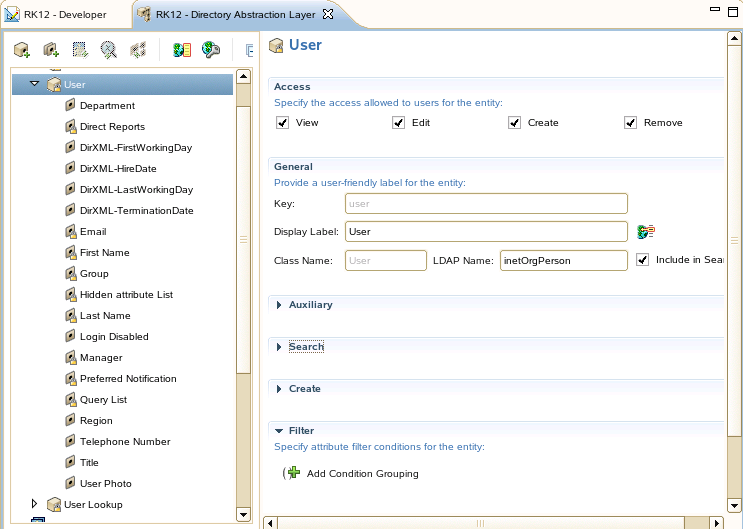Viewport: 743px width, 529px height.
Task: Click the Add Attribute toolbar icon
Action: pyautogui.click(x=51, y=50)
